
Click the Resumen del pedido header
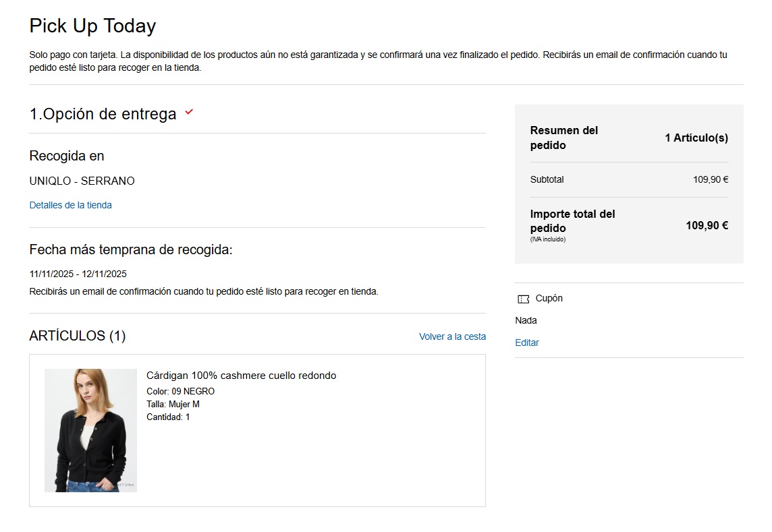563,137
